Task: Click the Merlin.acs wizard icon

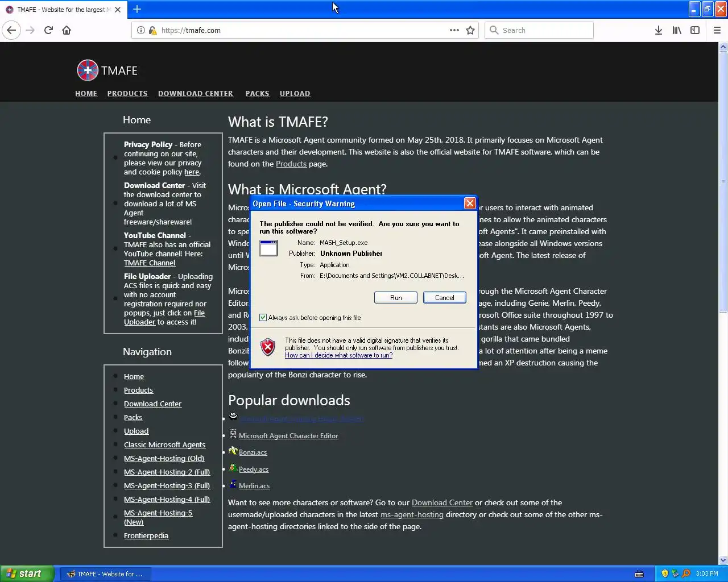Action: point(233,485)
